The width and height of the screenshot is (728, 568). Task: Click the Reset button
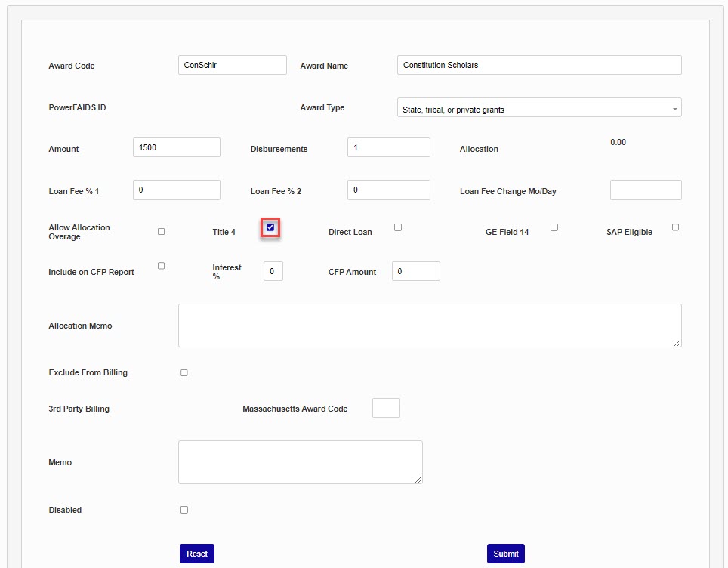(x=197, y=554)
